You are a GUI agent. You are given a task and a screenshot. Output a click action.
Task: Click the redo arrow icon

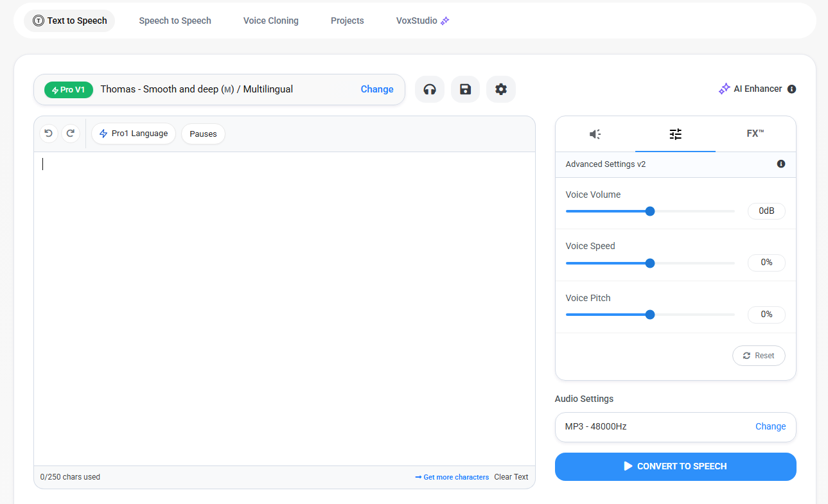pyautogui.click(x=70, y=134)
